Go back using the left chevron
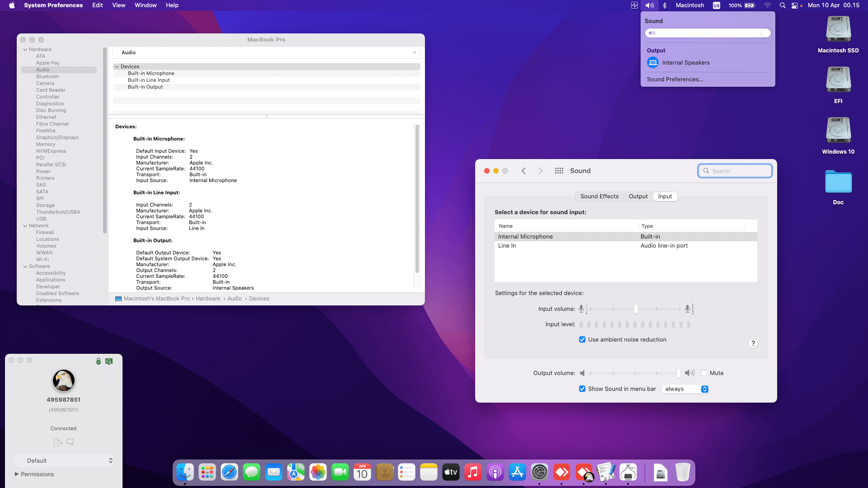The width and height of the screenshot is (868, 488). tap(524, 171)
